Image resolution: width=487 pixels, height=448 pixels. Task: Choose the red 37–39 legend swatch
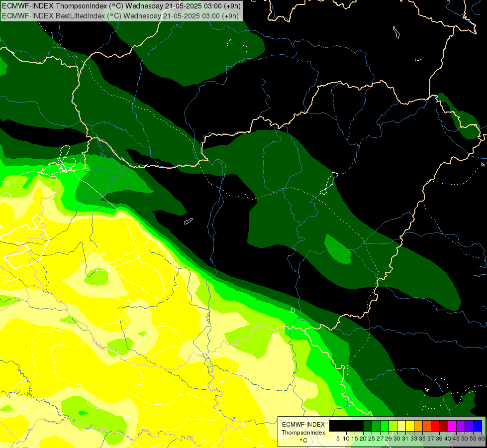tap(435, 426)
